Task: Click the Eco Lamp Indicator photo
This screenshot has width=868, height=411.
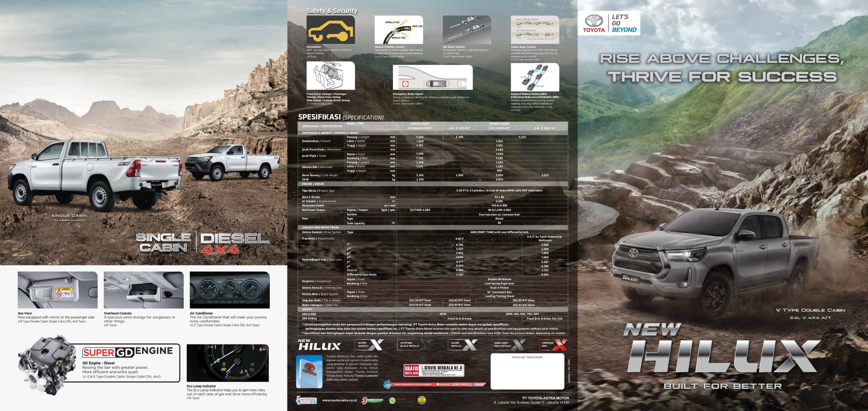Action: (x=228, y=363)
